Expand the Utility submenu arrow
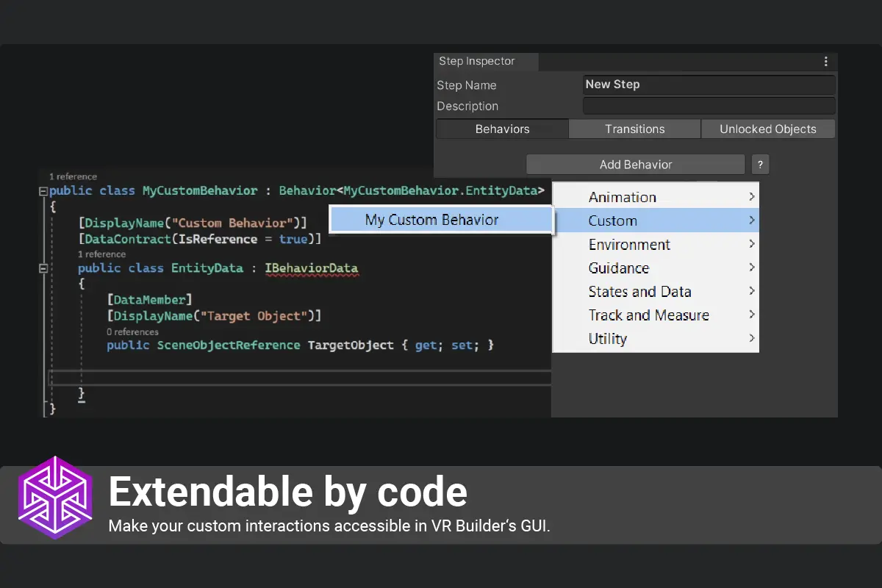Image resolution: width=882 pixels, height=588 pixels. pyautogui.click(x=751, y=338)
